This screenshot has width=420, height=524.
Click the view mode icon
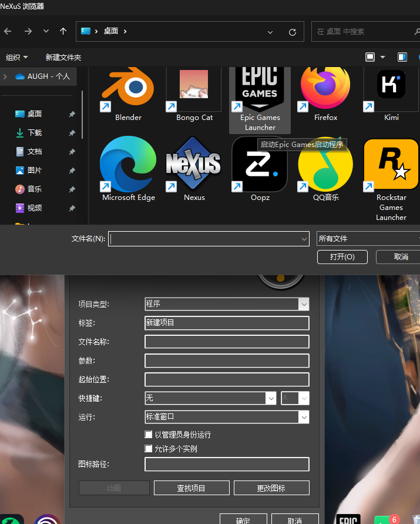[370, 57]
